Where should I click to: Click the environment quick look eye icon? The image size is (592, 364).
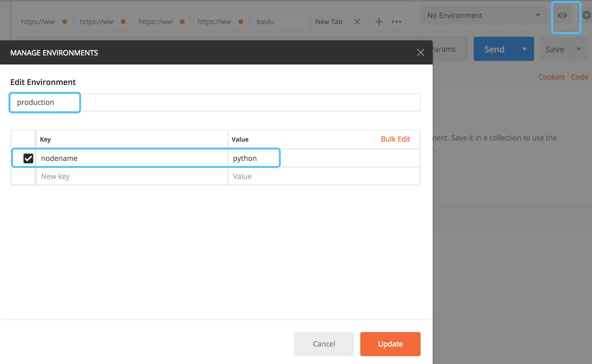562,15
